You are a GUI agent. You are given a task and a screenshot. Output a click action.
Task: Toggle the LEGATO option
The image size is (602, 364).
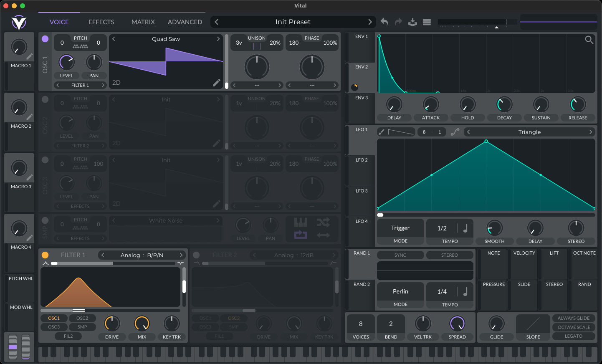pyautogui.click(x=574, y=336)
